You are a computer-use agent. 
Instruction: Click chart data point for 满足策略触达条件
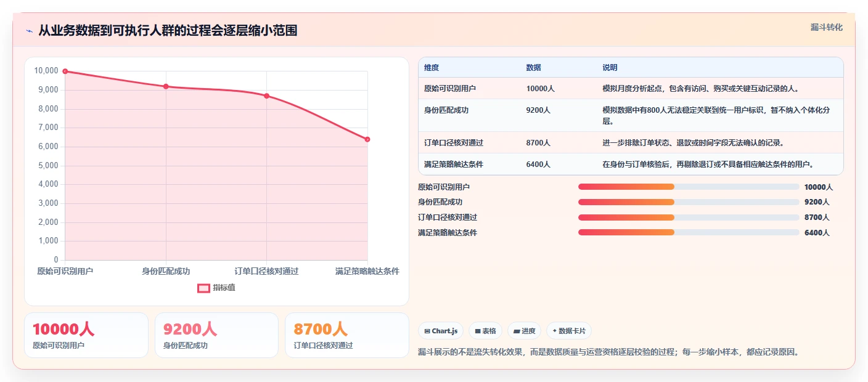pos(367,139)
